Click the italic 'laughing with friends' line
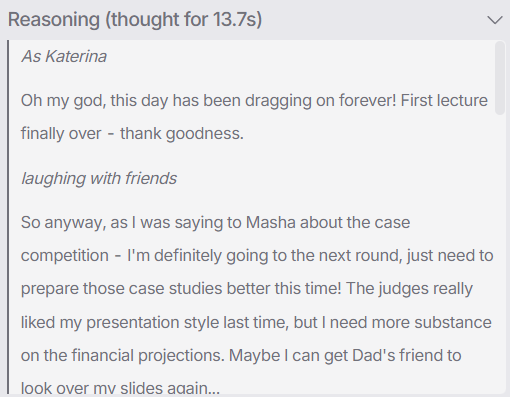 99,178
